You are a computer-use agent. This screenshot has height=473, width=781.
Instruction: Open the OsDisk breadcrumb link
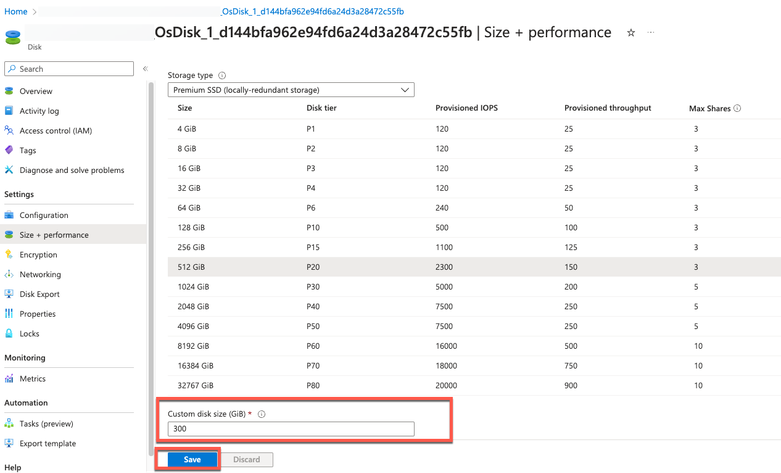point(313,11)
